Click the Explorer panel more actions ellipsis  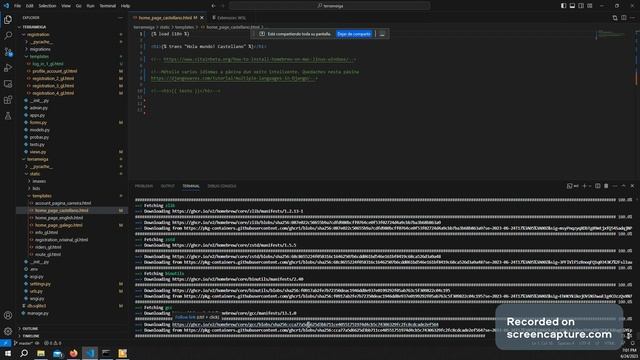click(x=120, y=18)
